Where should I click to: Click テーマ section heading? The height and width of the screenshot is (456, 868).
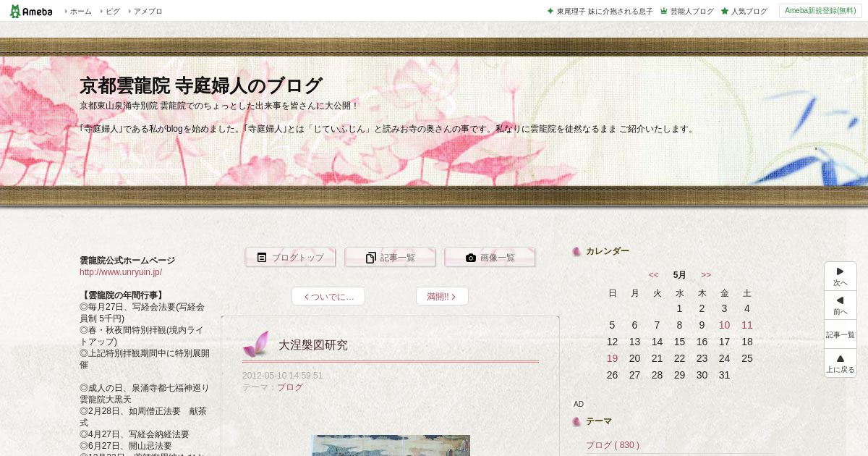(x=599, y=421)
